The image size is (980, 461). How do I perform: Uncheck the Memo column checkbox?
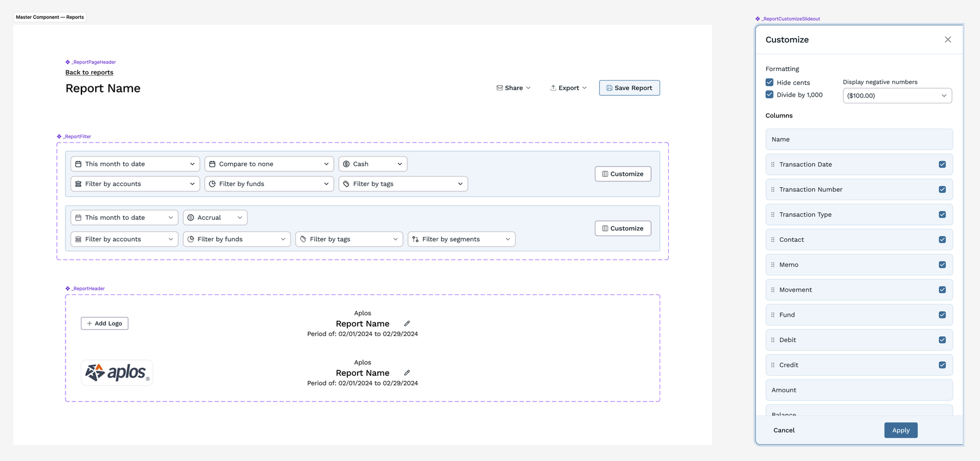(x=942, y=265)
